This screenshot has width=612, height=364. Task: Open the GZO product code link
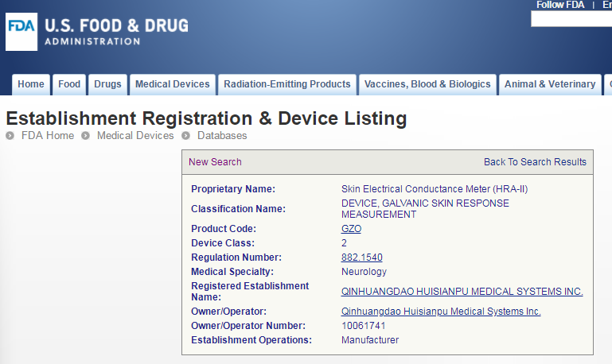(351, 229)
